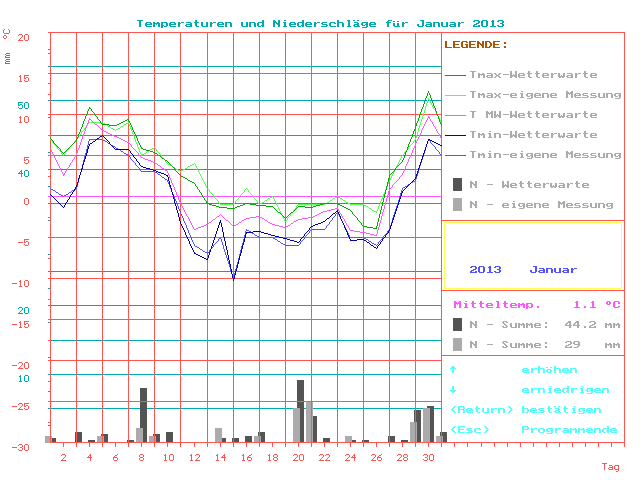Click the tallest dark precipitation bar at day 20

[300, 410]
